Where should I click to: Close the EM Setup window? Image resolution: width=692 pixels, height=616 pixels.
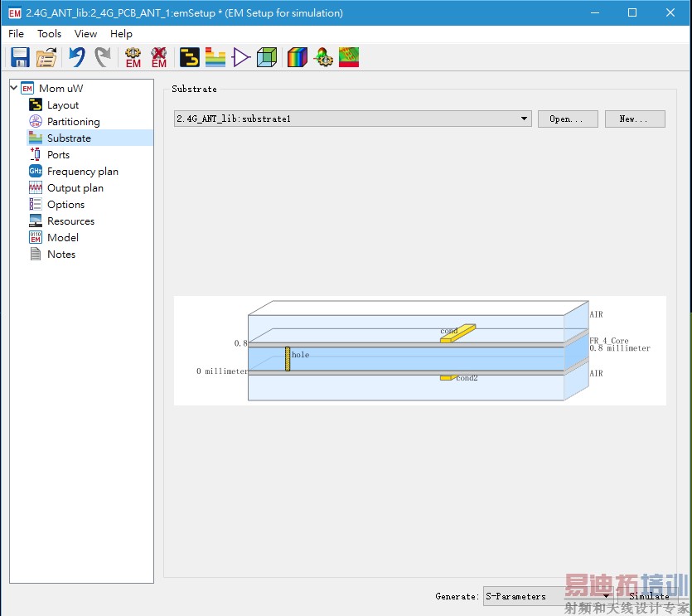670,12
